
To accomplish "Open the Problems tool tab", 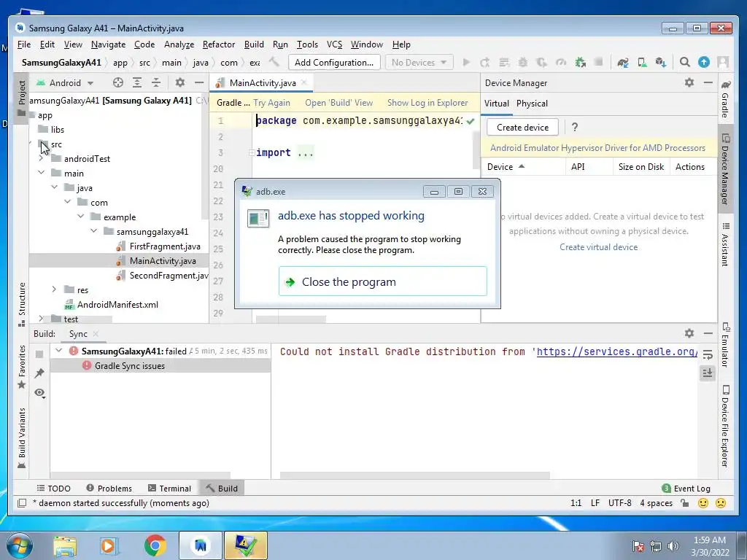I will point(109,488).
